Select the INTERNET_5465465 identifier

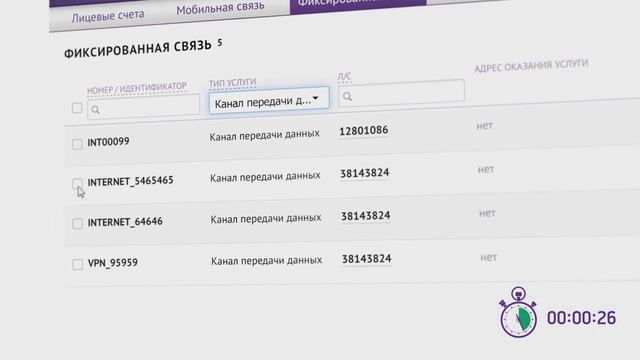click(x=131, y=181)
